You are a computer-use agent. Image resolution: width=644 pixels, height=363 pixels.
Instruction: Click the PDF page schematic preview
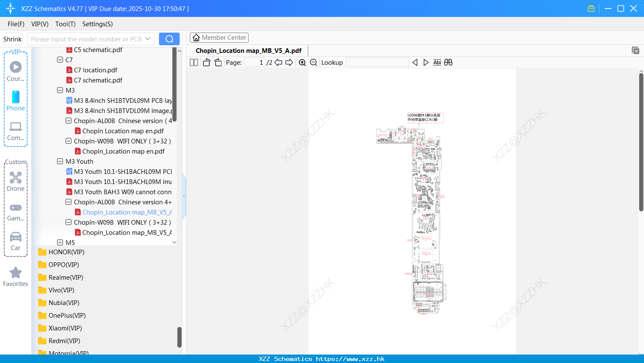pos(412,212)
